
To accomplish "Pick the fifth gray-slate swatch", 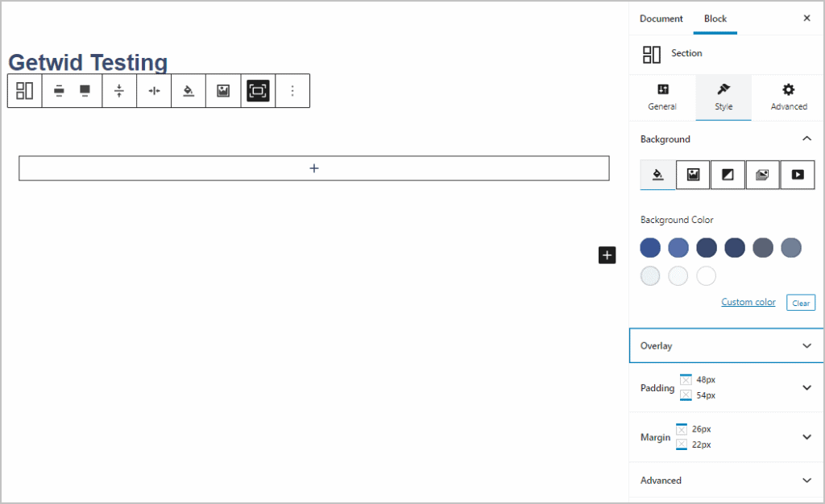I will click(x=763, y=247).
